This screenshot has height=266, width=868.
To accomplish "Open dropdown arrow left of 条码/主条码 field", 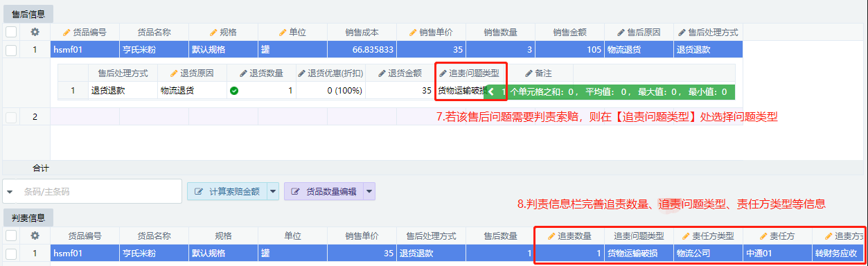I will [10, 191].
